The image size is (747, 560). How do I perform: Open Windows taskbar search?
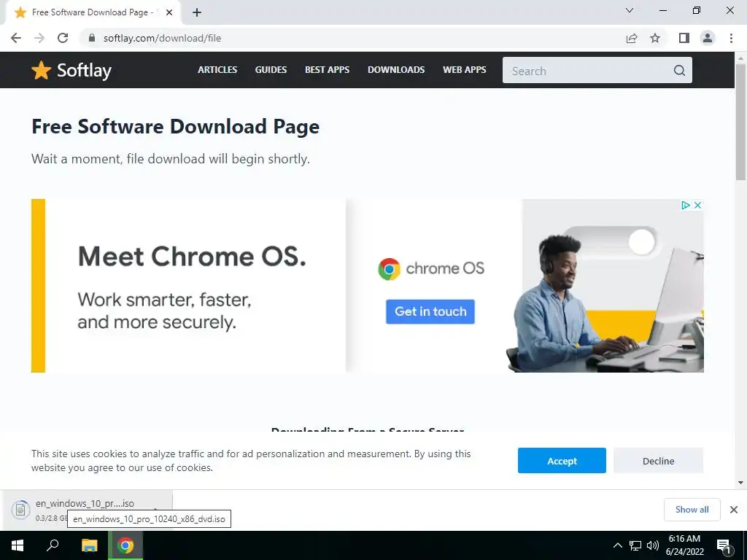(53, 545)
